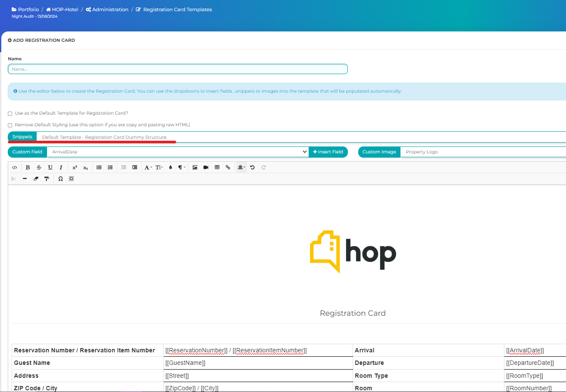The height and width of the screenshot is (392, 566).
Task: Toggle code view in the editor toolbar
Action: pos(15,167)
